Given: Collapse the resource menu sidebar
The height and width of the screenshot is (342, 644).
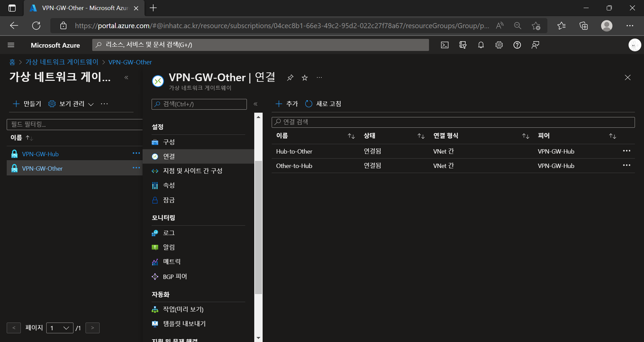Looking at the screenshot, I should point(255,104).
